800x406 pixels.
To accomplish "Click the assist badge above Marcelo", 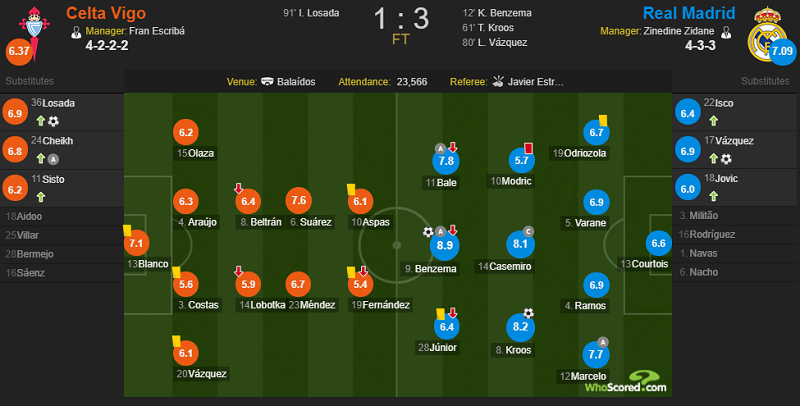I will (x=603, y=342).
